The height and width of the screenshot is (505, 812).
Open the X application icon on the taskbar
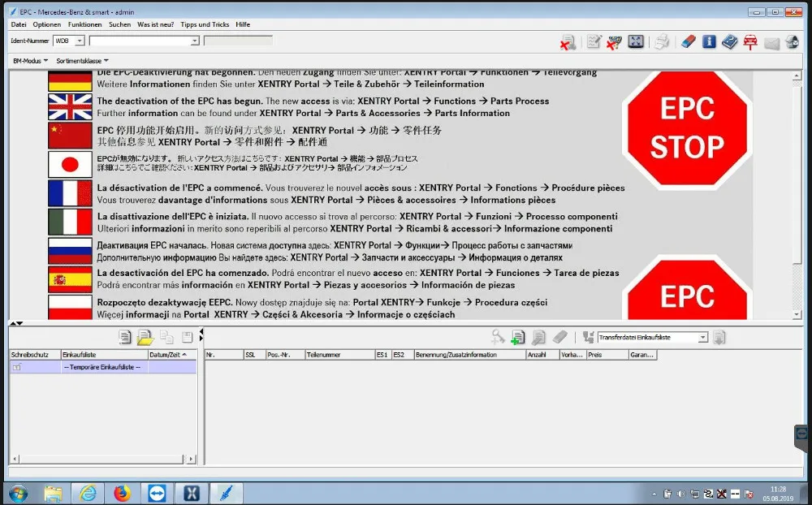(192, 494)
